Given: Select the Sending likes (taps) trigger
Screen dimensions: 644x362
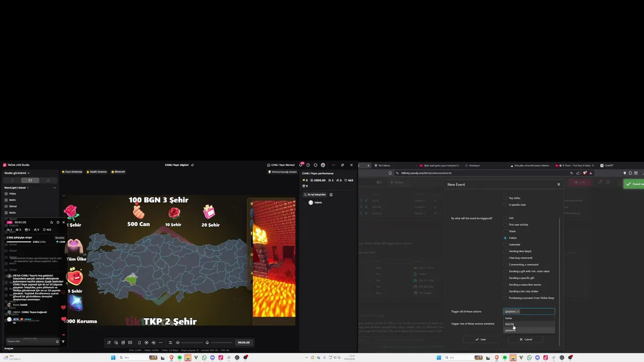Looking at the screenshot, I should (x=506, y=251).
